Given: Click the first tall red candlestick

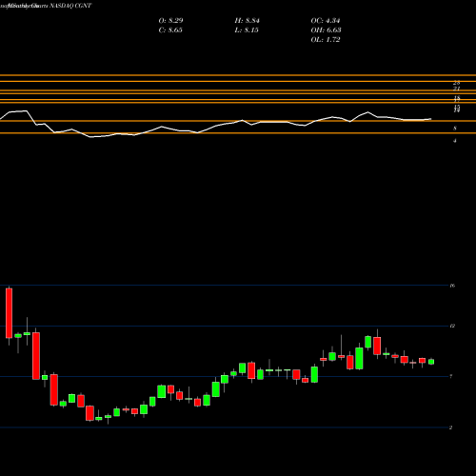Looking at the screenshot, I should (10, 313).
